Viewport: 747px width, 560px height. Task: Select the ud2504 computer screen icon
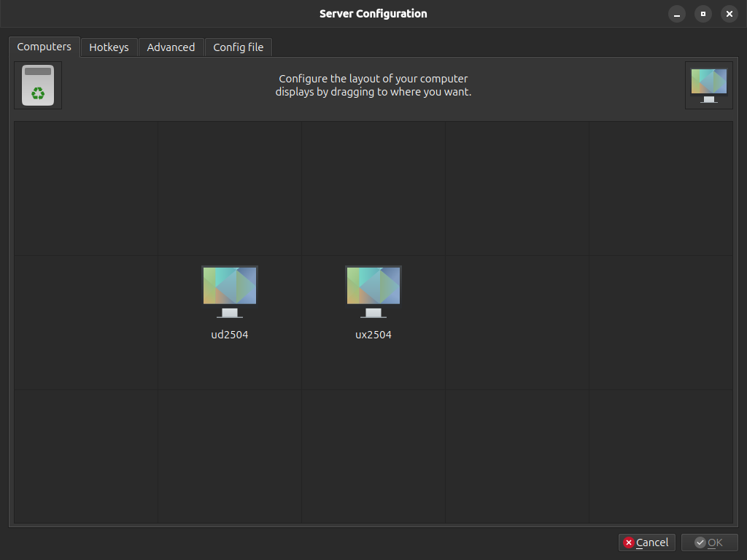229,287
